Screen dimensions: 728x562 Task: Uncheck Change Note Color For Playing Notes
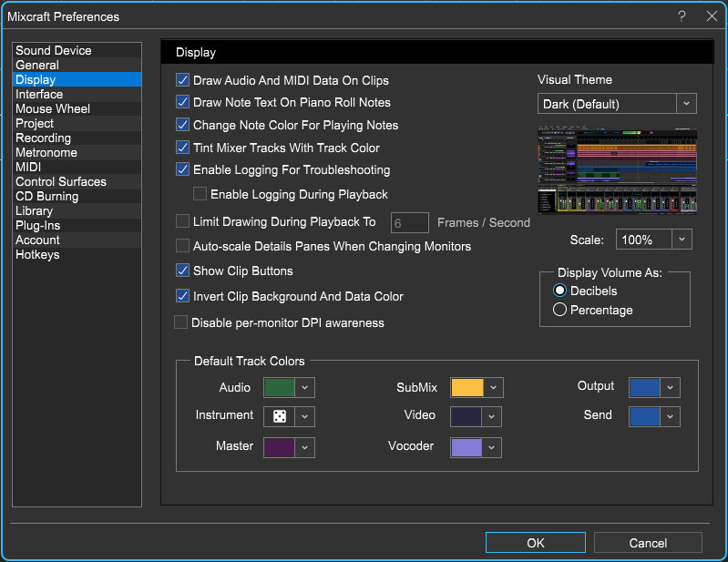pyautogui.click(x=182, y=125)
